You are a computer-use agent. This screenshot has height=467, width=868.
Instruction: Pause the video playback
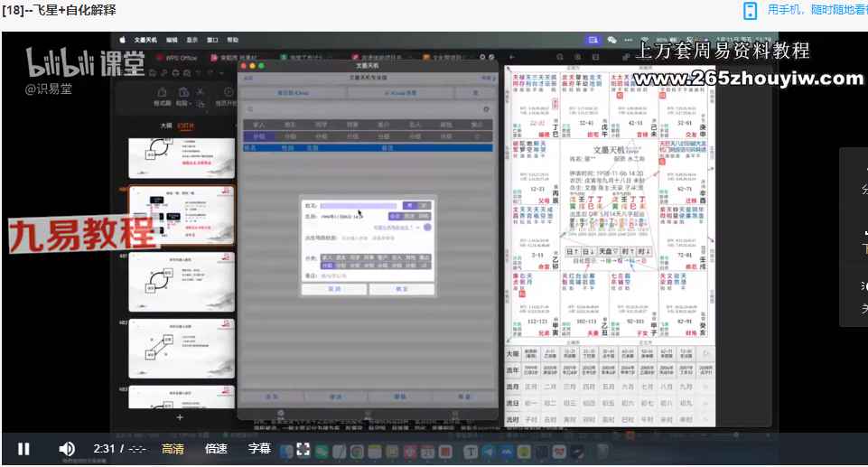(x=23, y=448)
